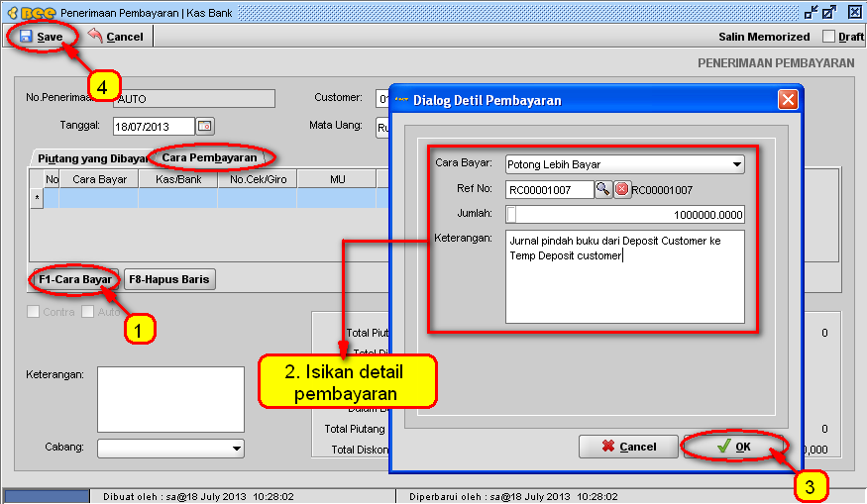
Task: Click the Cancel button in main toolbar
Action: pyautogui.click(x=115, y=37)
